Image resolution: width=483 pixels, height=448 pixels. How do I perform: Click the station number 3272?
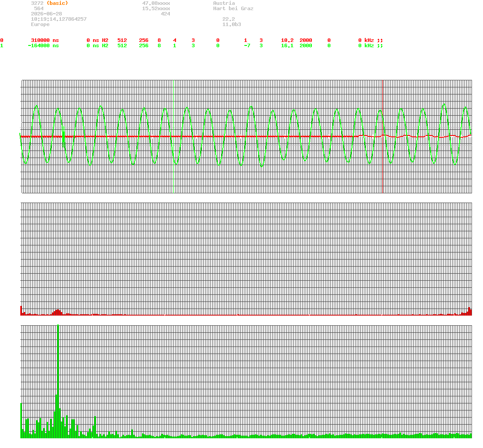(37, 3)
